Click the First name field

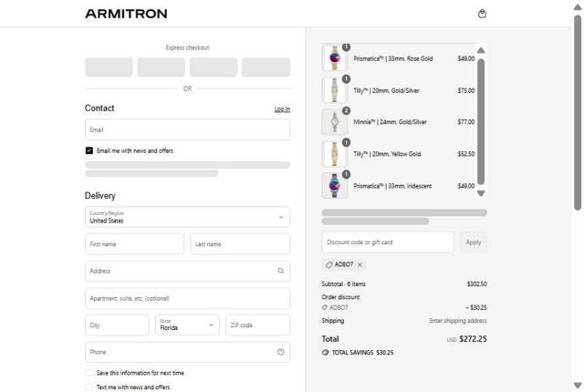(x=134, y=244)
